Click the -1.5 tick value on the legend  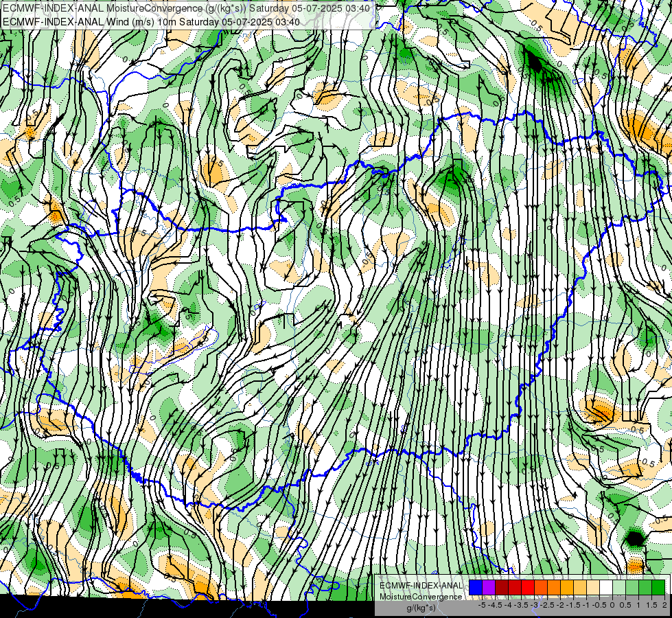(573, 605)
